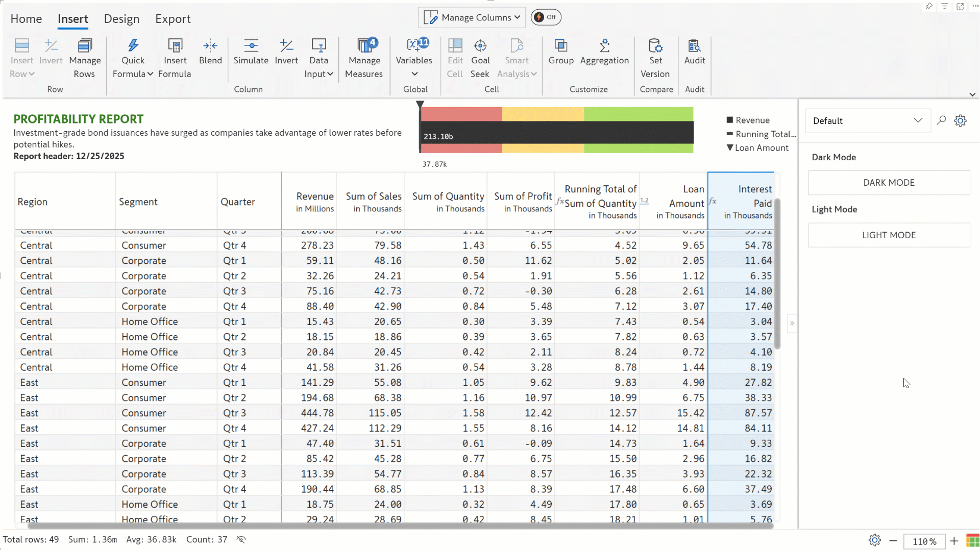This screenshot has width=980, height=550.
Task: Click the DARK MODE button
Action: (888, 183)
